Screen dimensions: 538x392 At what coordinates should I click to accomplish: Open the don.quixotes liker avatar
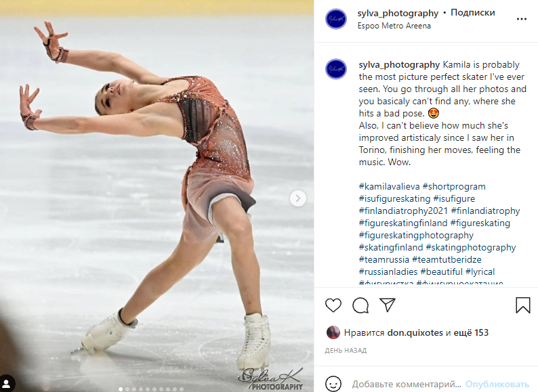(333, 332)
